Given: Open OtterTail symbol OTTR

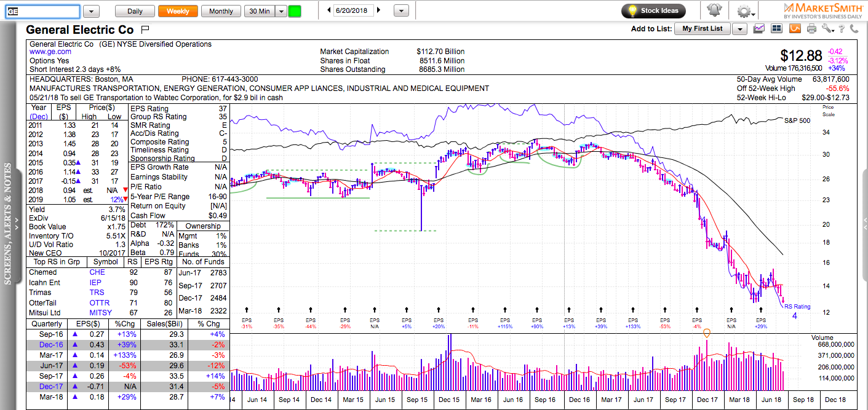Looking at the screenshot, I should pos(100,303).
